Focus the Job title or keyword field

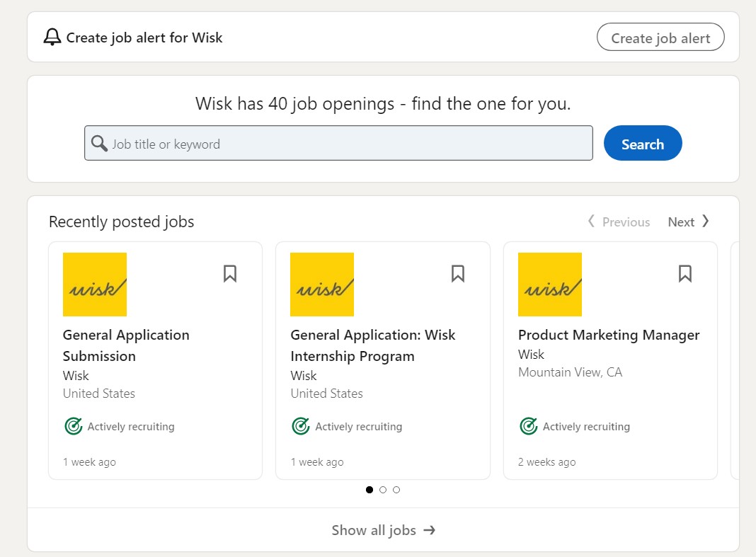tap(338, 143)
